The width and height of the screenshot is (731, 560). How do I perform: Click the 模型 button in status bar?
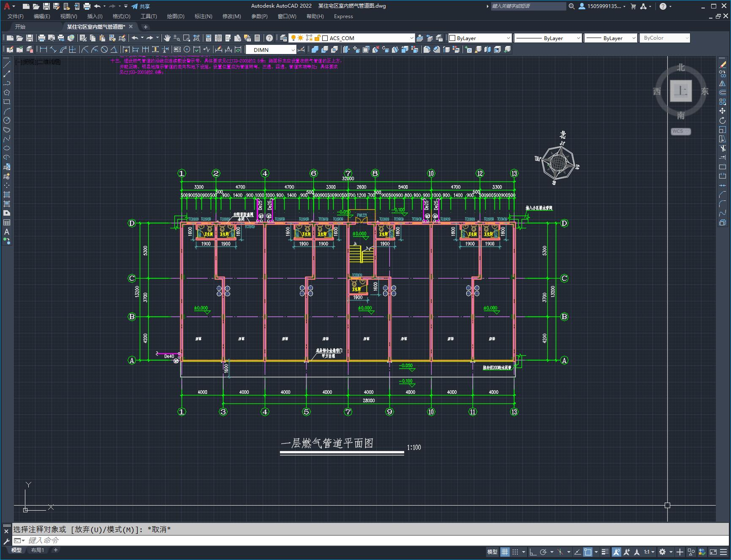[492, 552]
